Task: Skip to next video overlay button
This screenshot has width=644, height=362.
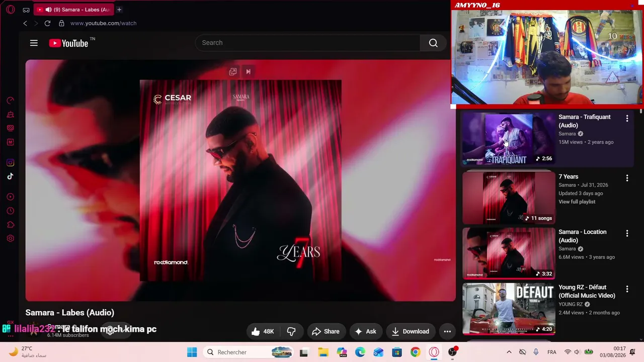Action: [248, 71]
